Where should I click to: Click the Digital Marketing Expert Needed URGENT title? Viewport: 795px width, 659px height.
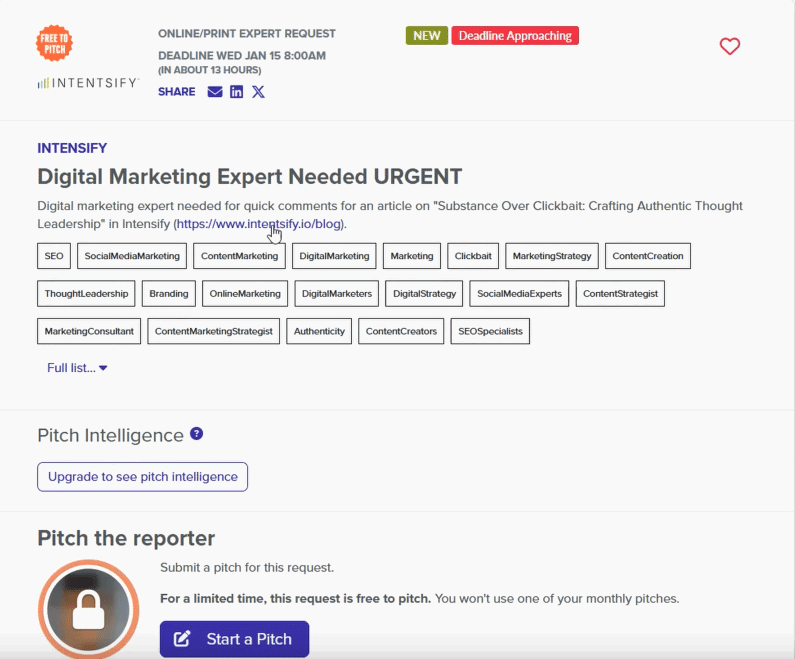coord(249,176)
